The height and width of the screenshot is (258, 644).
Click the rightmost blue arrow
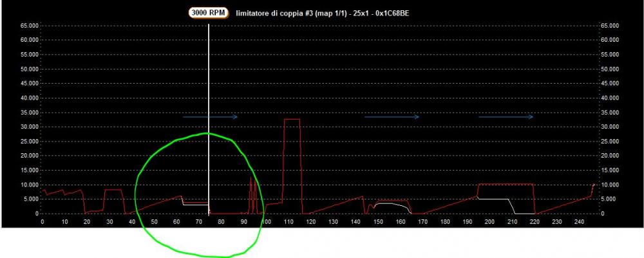(506, 117)
